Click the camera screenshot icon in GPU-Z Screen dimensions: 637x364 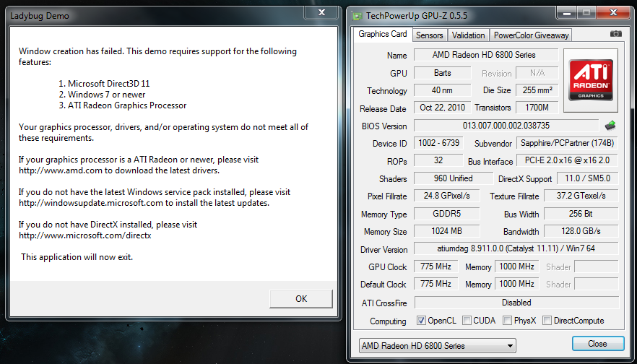(x=615, y=34)
